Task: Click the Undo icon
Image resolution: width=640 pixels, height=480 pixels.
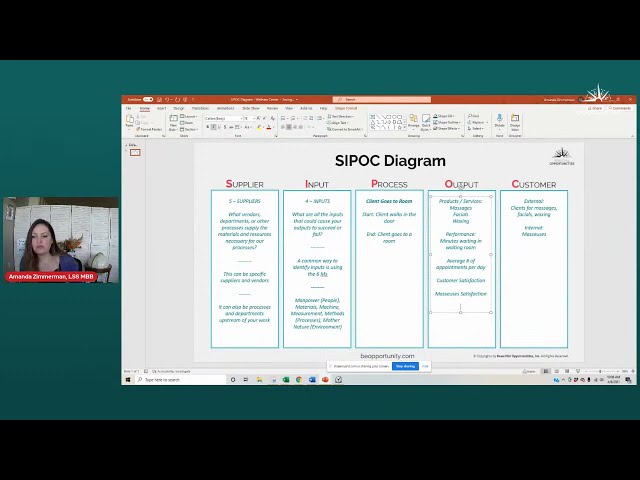Action: pyautogui.click(x=167, y=99)
